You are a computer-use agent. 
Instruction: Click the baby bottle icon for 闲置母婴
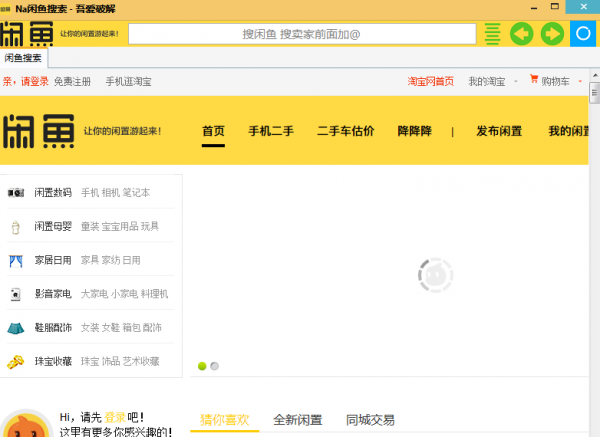[x=16, y=227]
